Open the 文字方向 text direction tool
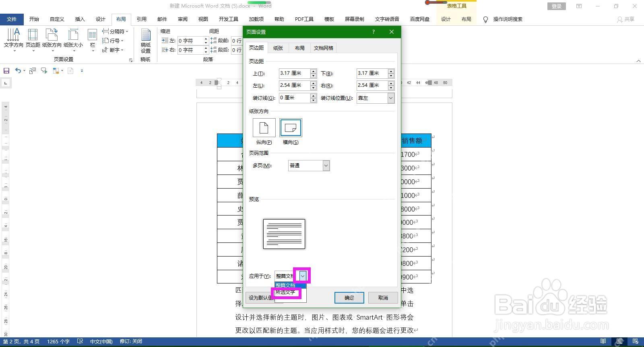 [13, 40]
